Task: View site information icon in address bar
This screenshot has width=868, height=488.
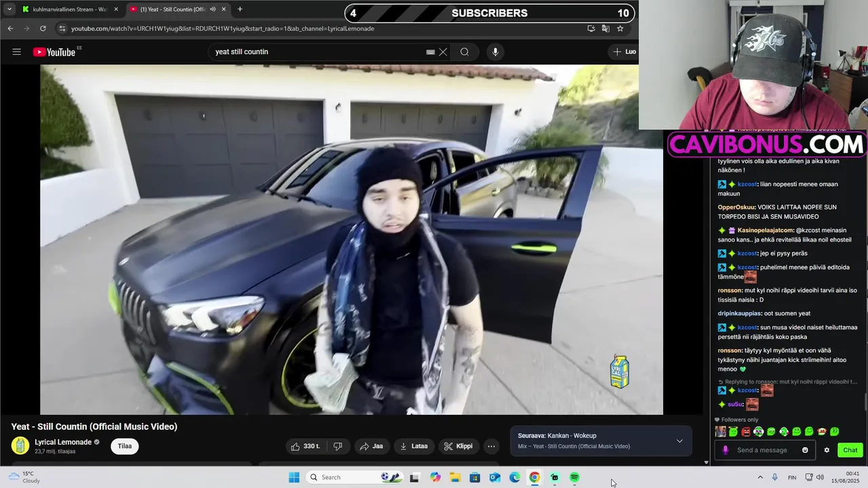Action: [62, 28]
